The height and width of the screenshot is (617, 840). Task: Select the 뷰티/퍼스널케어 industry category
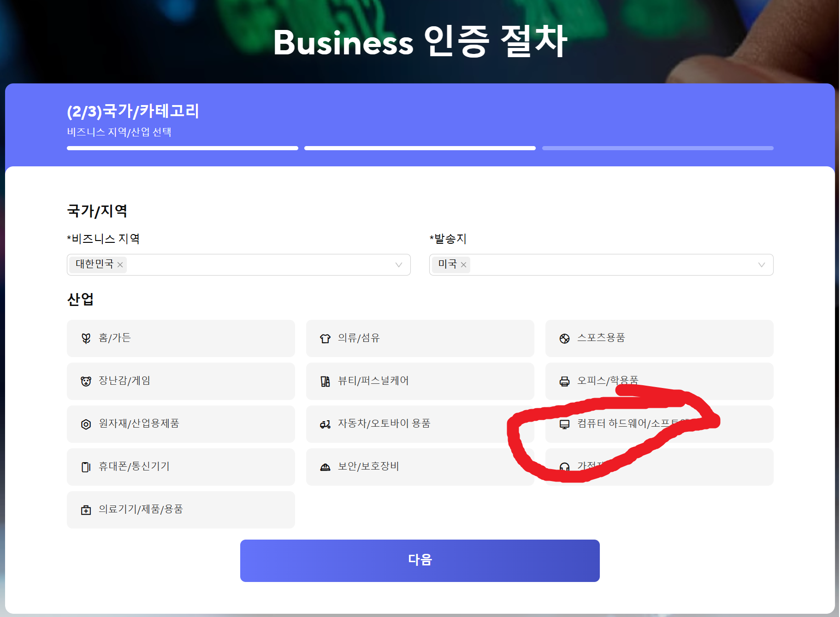[x=420, y=381]
